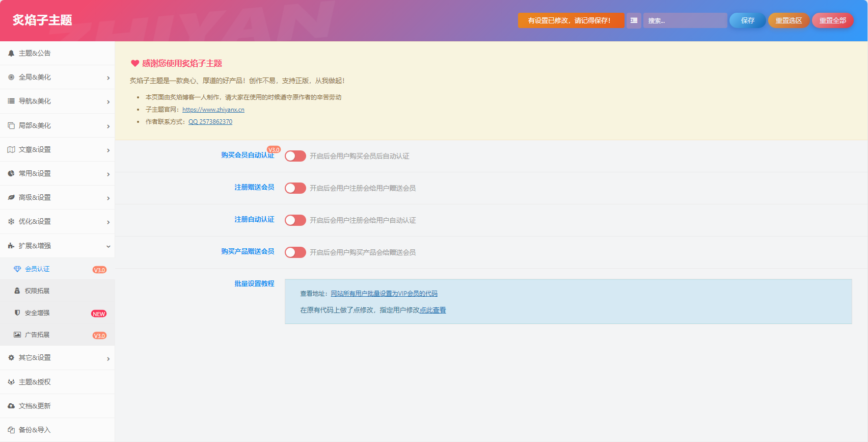Click the 批量设置教程 label

click(254, 283)
